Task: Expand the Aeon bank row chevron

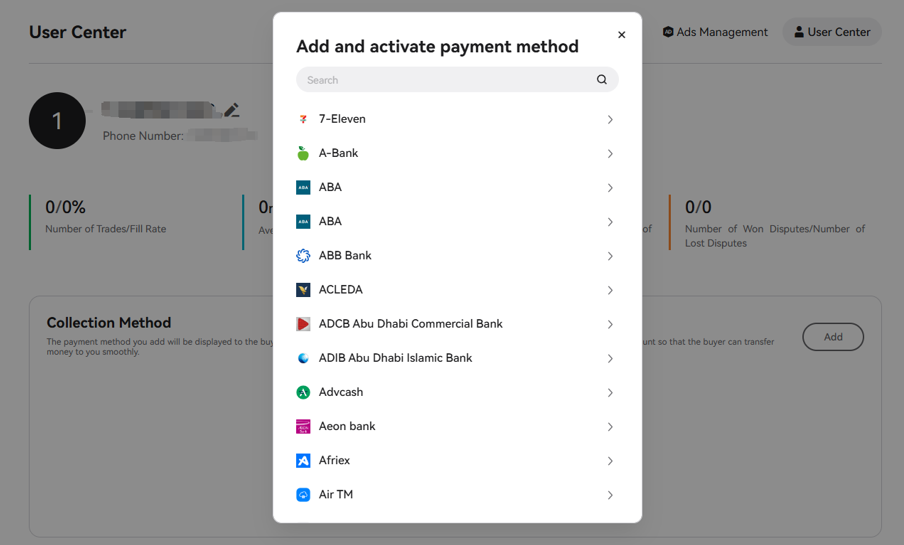Action: pos(610,427)
